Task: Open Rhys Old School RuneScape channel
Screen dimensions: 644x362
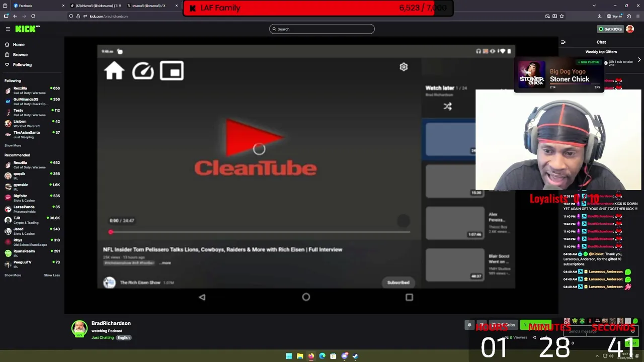Action: coord(32,242)
